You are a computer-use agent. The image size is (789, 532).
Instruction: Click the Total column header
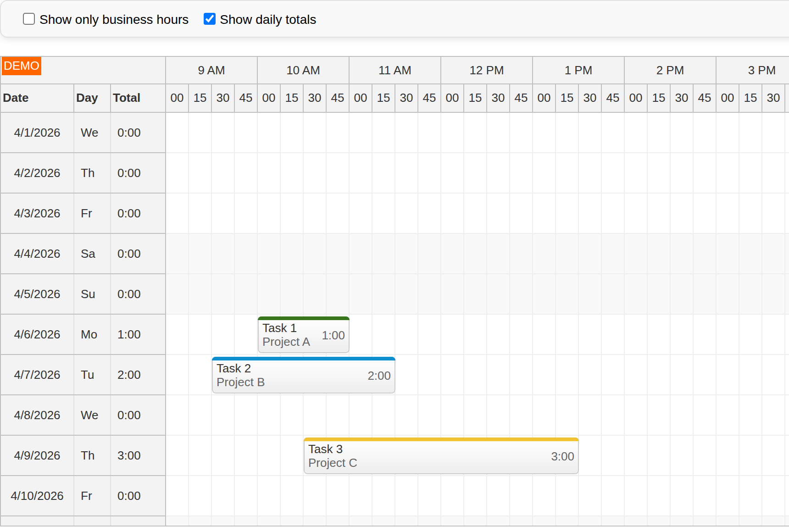point(127,98)
